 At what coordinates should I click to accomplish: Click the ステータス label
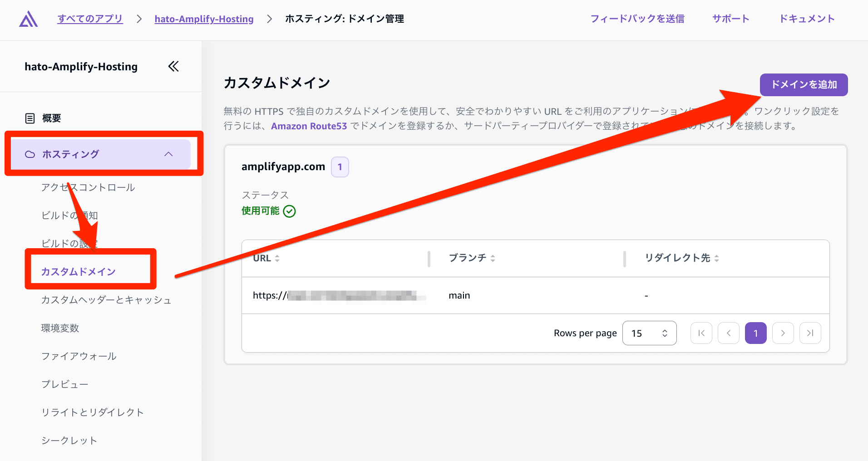click(265, 195)
